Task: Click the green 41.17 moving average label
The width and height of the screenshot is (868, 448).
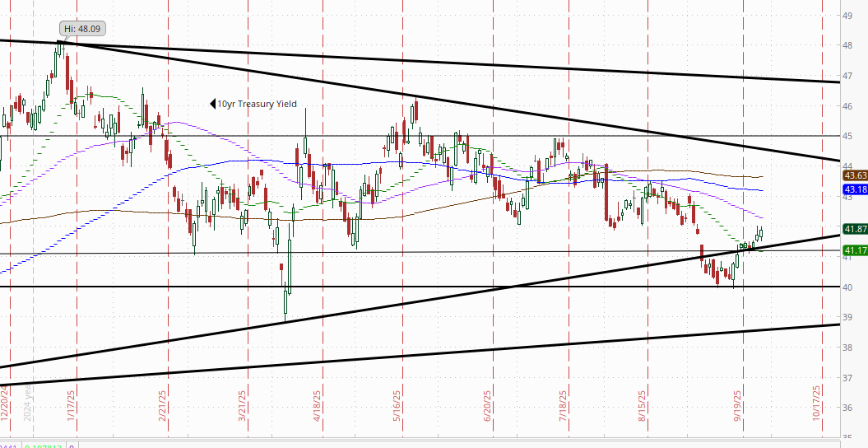Action: pos(855,251)
